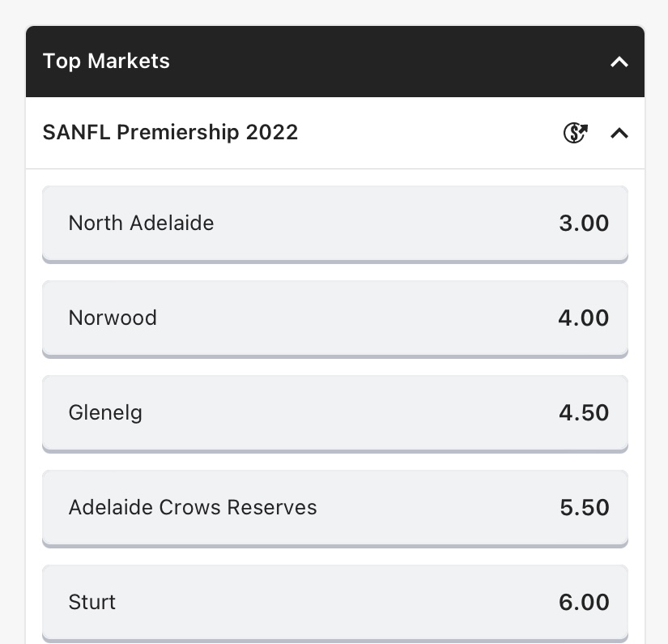Add Glenelg selection to bet slip
The image size is (668, 644).
click(x=335, y=413)
